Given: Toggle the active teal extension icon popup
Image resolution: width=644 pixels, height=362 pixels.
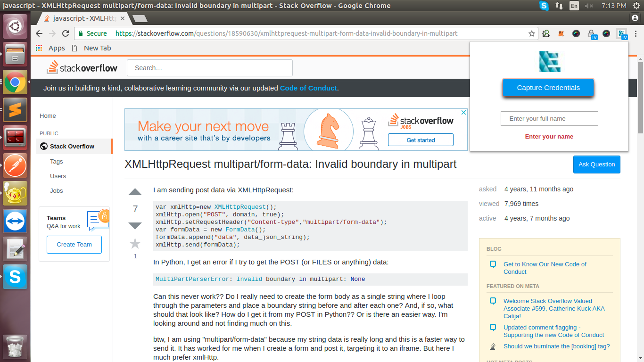Looking at the screenshot, I should pos(622,34).
